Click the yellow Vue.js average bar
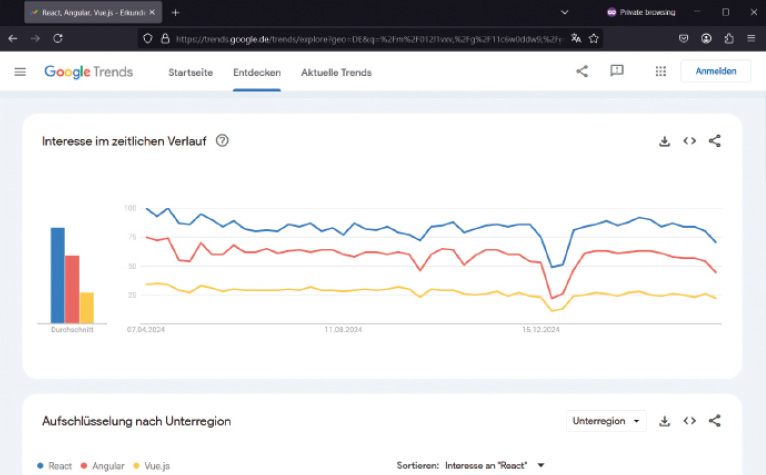Screen dimensions: 766x475 coord(86,308)
